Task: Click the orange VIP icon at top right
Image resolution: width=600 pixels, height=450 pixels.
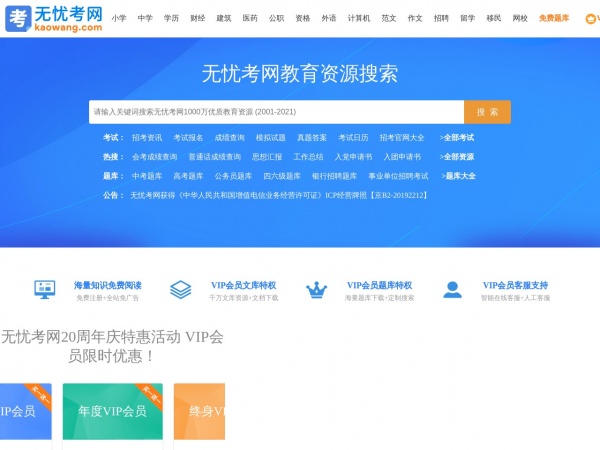Action: tap(592, 18)
